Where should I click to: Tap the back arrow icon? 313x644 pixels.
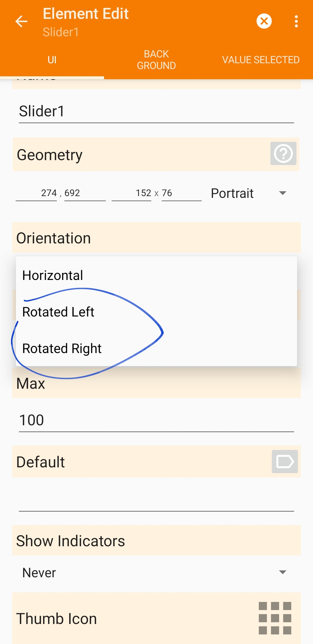coord(21,21)
